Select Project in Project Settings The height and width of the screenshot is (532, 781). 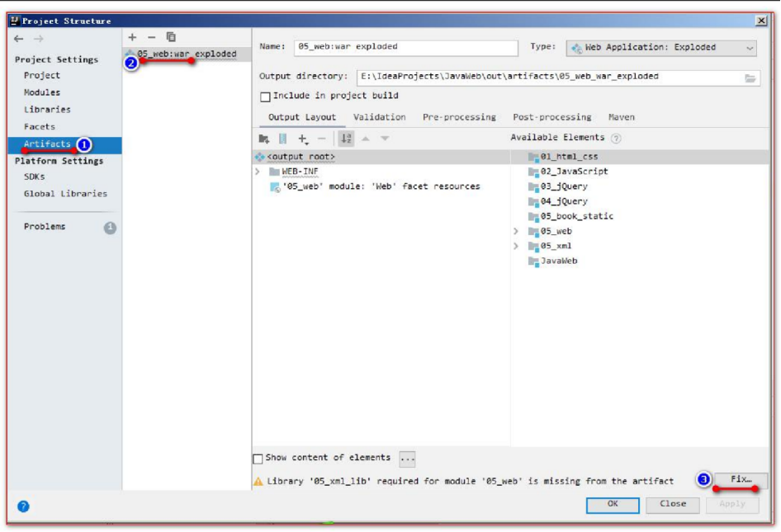coord(42,75)
